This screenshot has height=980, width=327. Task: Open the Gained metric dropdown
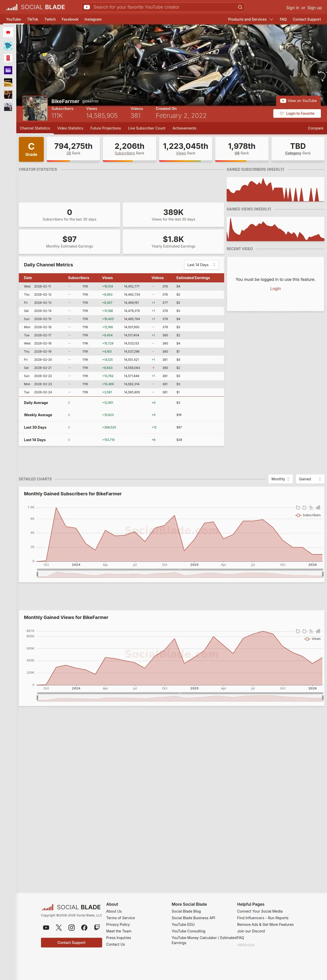[x=310, y=479]
